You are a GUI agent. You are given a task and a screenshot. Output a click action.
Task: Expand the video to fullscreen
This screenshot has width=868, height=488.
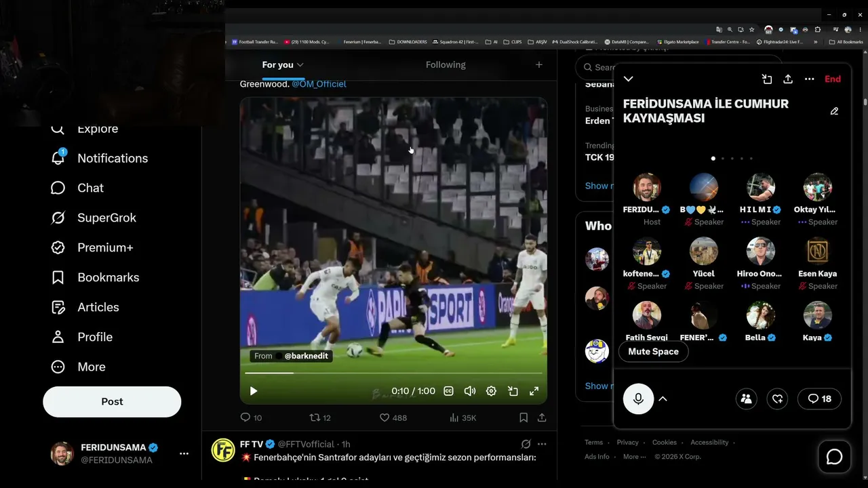[x=534, y=391]
